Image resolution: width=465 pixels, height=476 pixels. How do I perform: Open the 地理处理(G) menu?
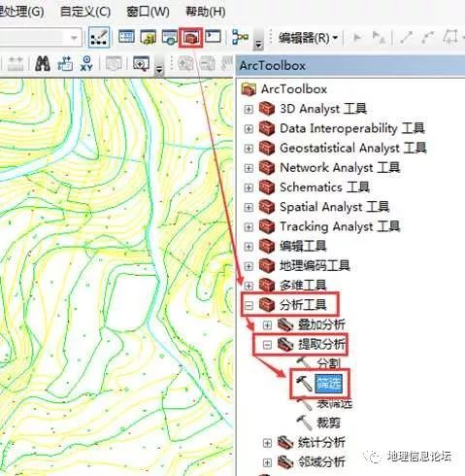tap(20, 12)
